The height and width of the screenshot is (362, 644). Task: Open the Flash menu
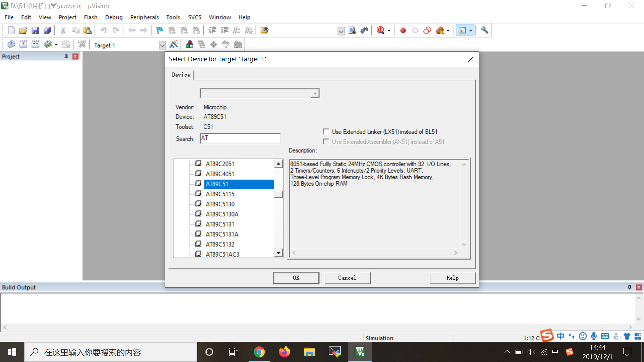91,17
